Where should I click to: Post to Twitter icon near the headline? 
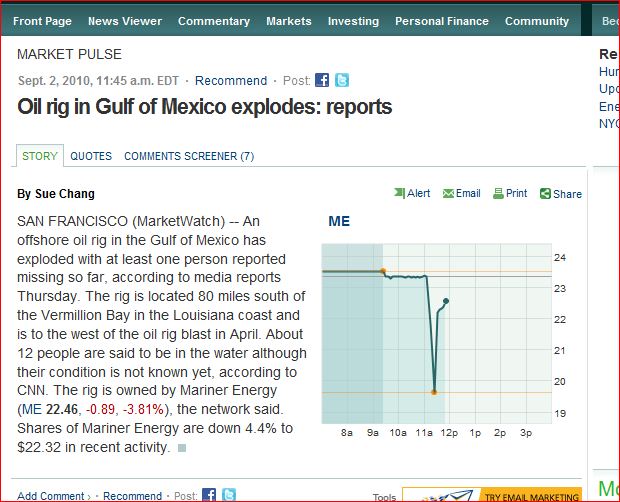pos(342,80)
